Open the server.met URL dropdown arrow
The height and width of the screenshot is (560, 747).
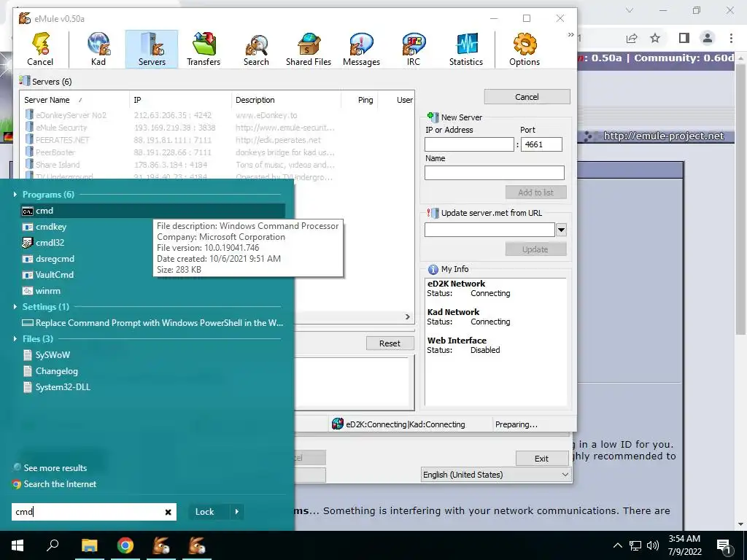561,230
